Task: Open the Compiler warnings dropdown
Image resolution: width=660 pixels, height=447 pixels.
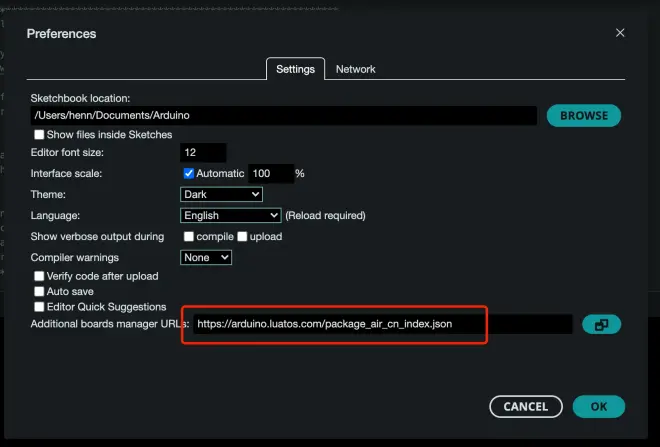Action: click(x=206, y=257)
